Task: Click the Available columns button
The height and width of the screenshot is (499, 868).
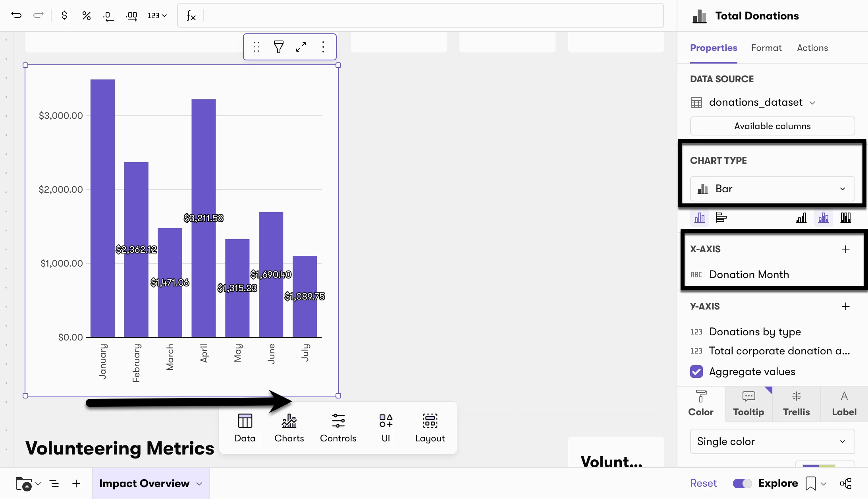Action: 772,126
